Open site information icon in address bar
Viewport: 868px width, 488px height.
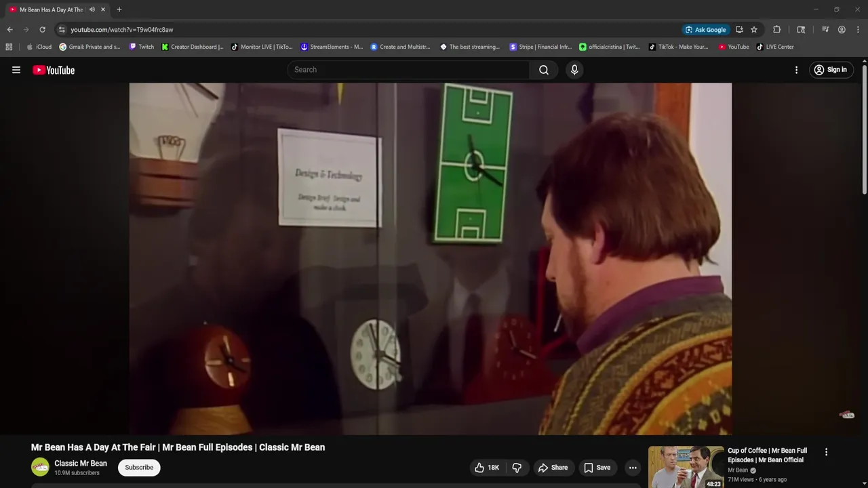pyautogui.click(x=62, y=30)
